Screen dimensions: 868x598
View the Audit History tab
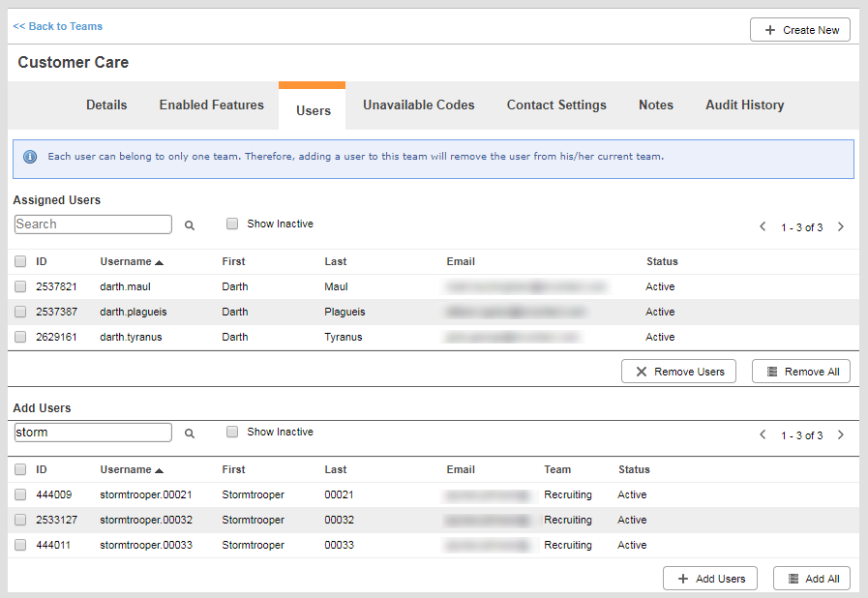tap(744, 105)
